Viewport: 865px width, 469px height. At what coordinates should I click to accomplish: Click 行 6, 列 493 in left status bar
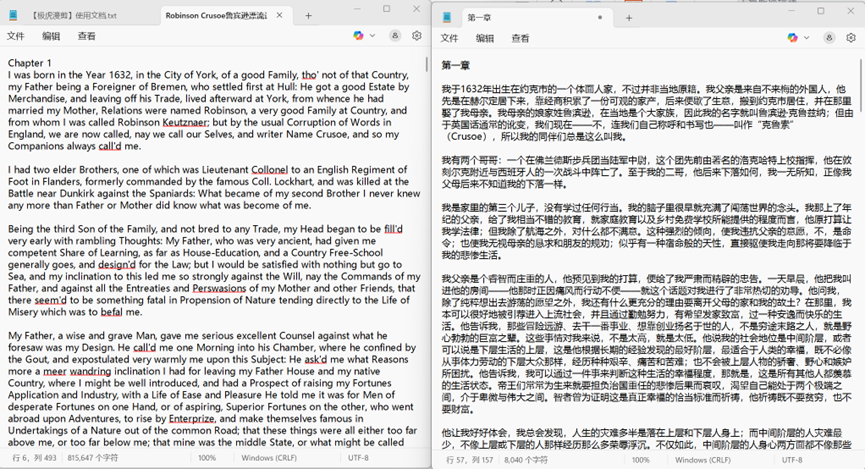pyautogui.click(x=35, y=457)
